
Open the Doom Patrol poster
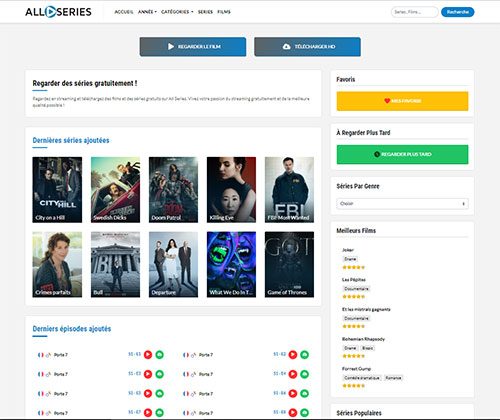pyautogui.click(x=173, y=190)
